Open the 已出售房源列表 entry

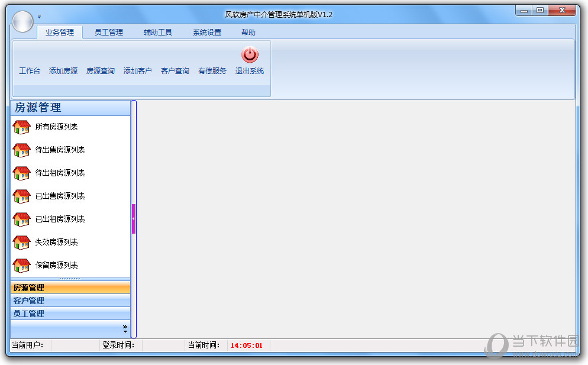[x=60, y=196]
